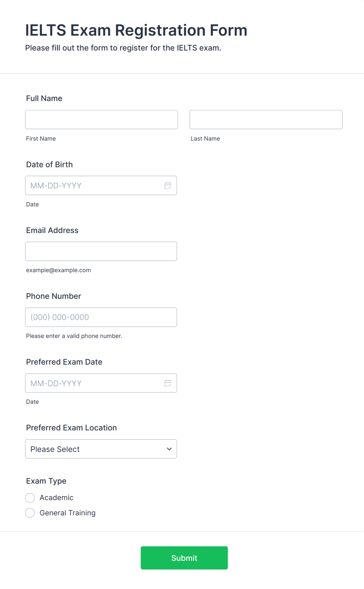Click the Date of Birth MM-DD-YYYY field

[x=101, y=186]
